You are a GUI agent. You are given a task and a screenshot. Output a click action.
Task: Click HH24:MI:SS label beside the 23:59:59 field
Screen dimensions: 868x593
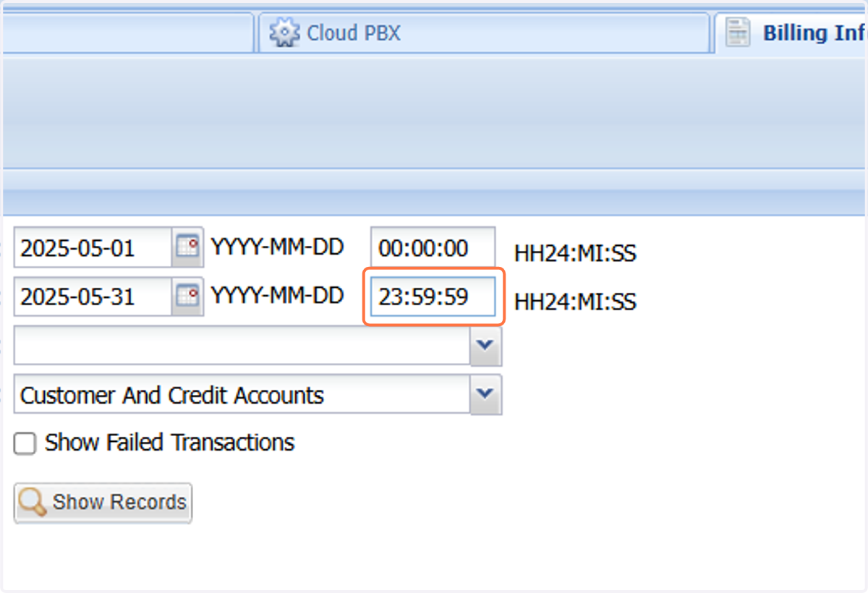pyautogui.click(x=576, y=302)
